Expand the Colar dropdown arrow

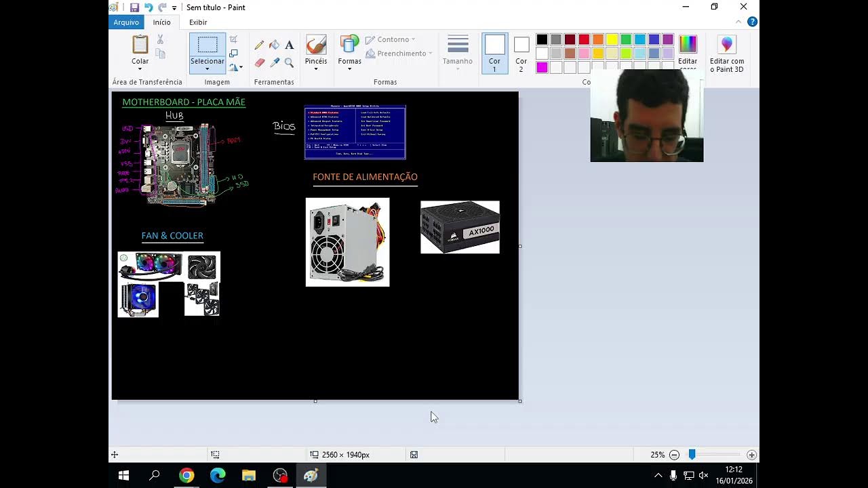tap(140, 69)
